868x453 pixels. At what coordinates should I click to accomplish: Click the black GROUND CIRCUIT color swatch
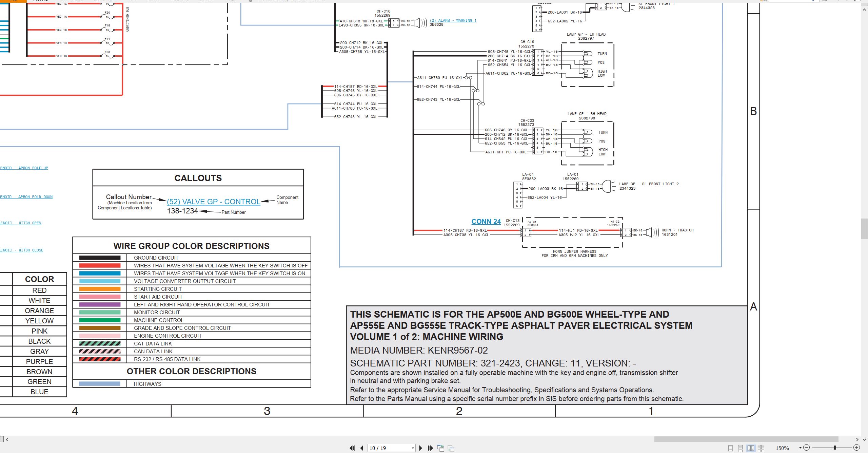pos(100,258)
